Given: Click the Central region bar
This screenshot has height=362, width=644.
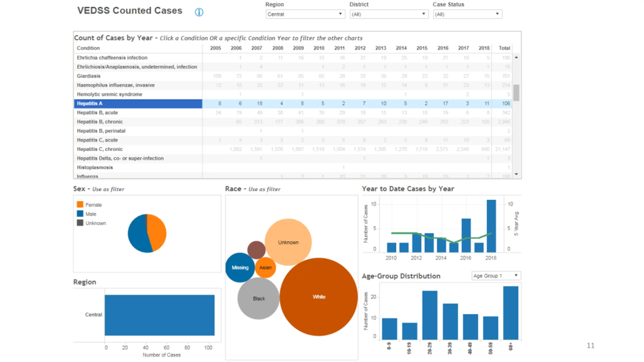Looking at the screenshot, I should (159, 315).
